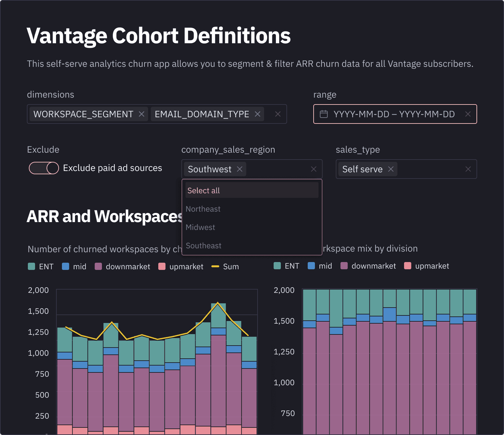Click the calendar icon in range field
504x435 pixels.
click(324, 114)
